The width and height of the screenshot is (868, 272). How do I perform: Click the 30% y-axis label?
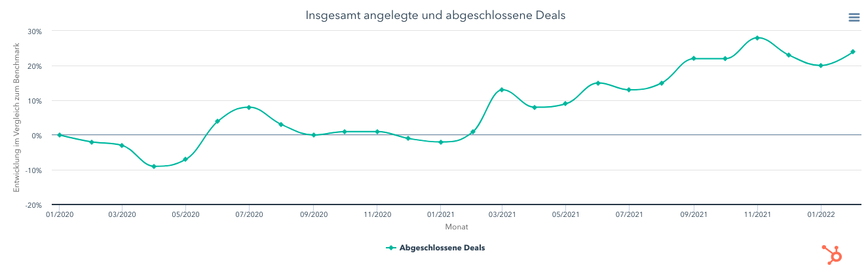pyautogui.click(x=34, y=31)
